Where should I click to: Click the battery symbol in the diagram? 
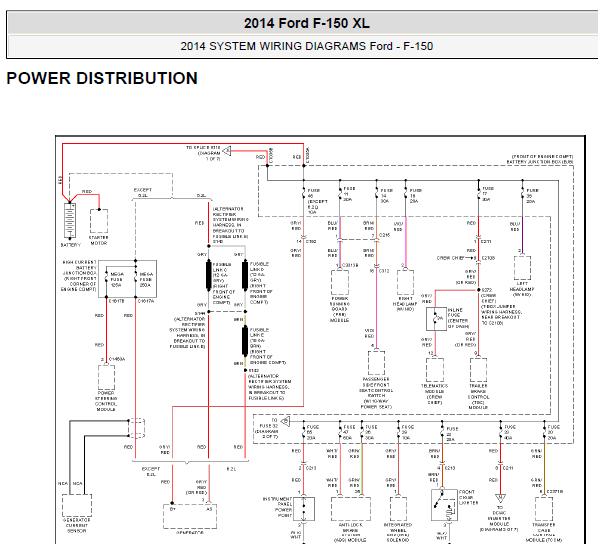coord(70,220)
